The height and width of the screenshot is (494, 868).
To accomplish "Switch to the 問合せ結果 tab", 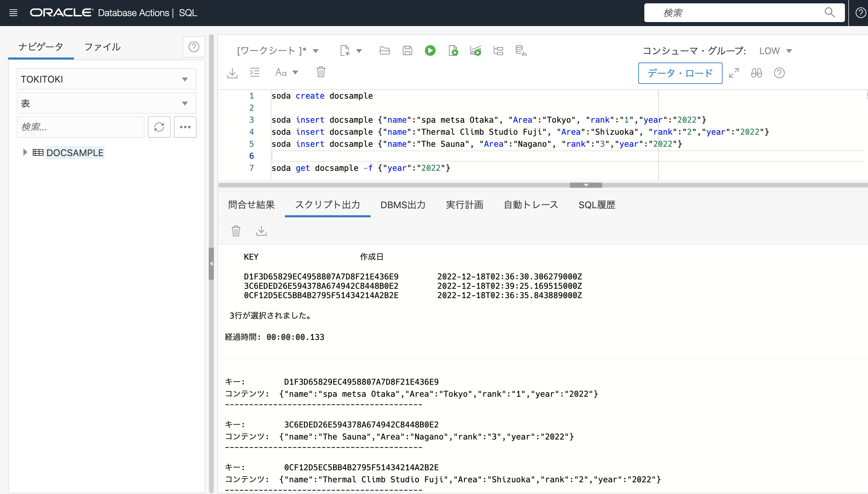I will tap(251, 205).
